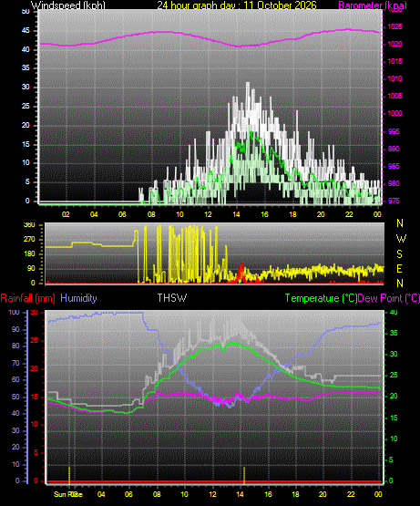Click the '04' hour label under the bottom chart
This screenshot has height=506, width=420.
(101, 494)
